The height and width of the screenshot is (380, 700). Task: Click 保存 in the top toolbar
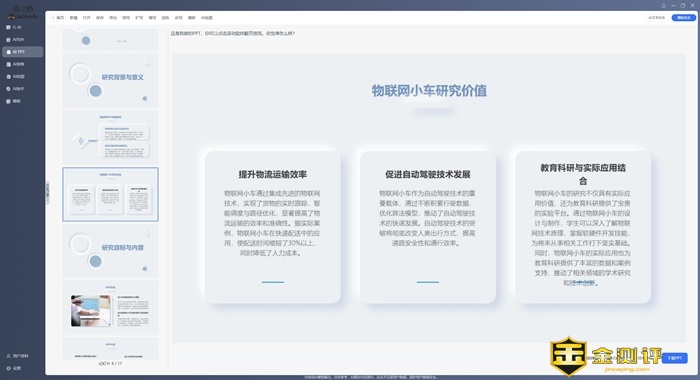click(100, 18)
